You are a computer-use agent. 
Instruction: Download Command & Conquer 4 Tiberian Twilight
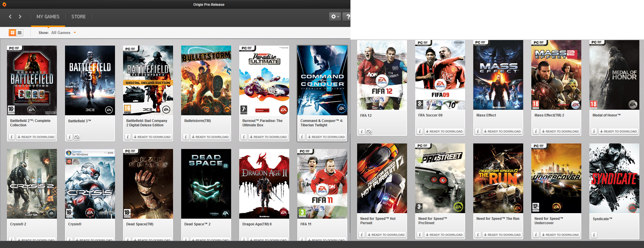pos(326,137)
